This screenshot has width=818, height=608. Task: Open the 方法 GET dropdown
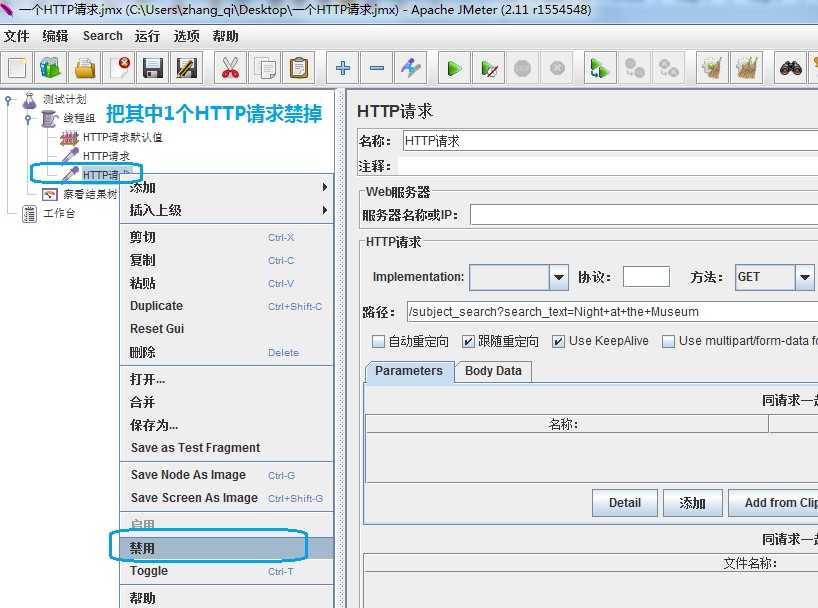click(x=804, y=277)
